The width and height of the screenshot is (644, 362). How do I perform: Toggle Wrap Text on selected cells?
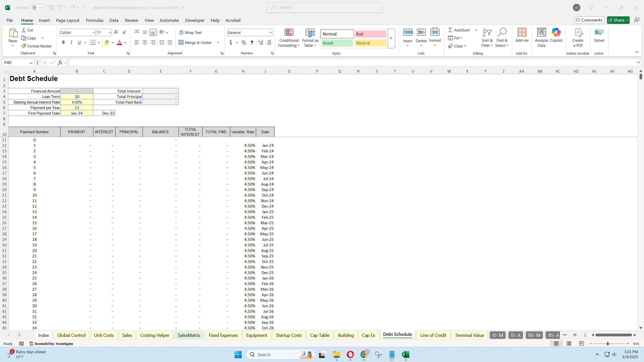coord(191,32)
